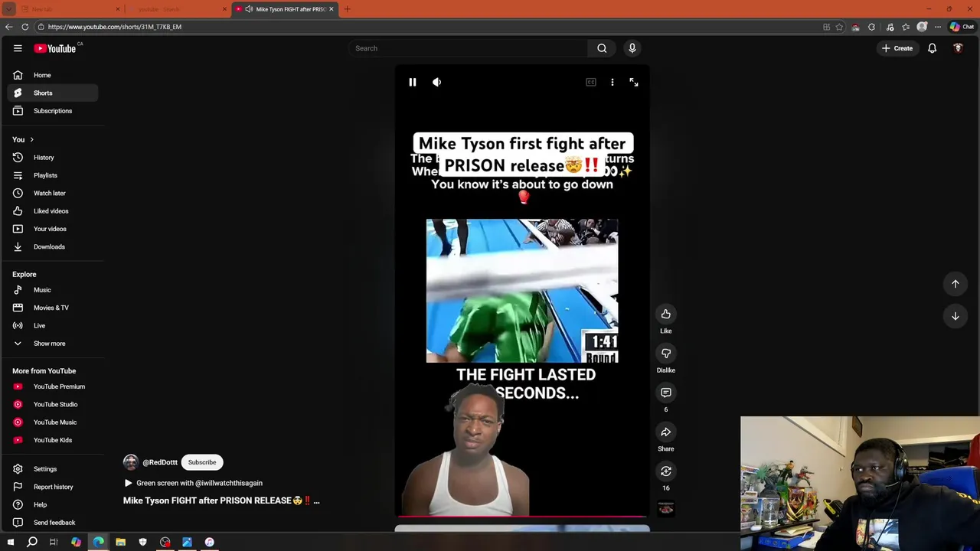980x551 pixels.
Task: Like this Short
Action: (x=666, y=314)
